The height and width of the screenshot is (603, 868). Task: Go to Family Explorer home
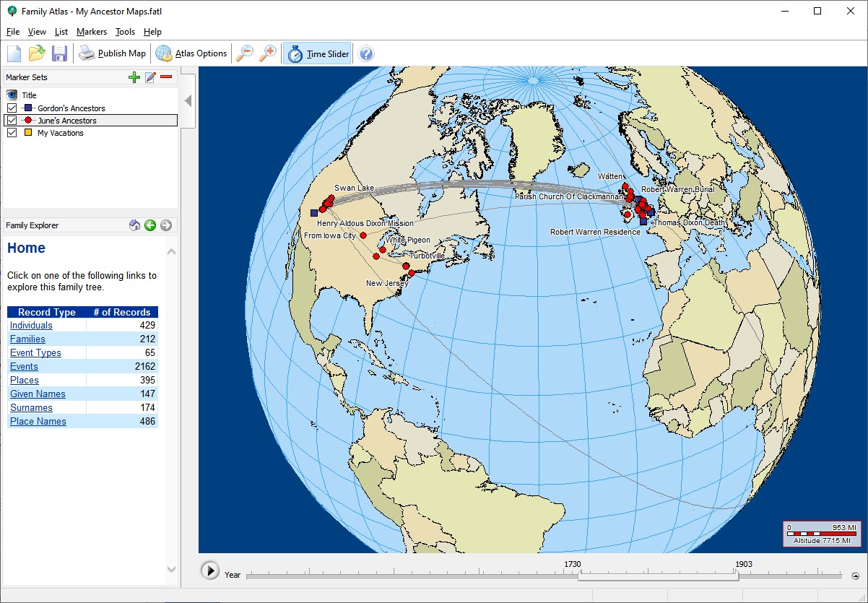[x=134, y=225]
